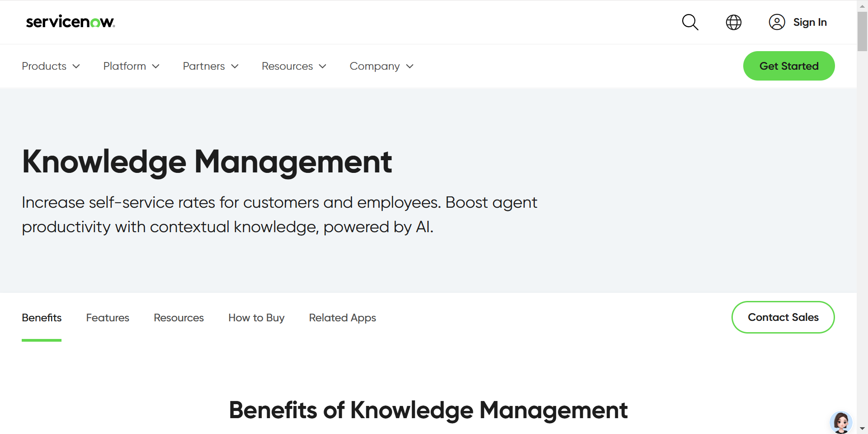The height and width of the screenshot is (434, 868).
Task: Click the globe language selector icon
Action: (733, 22)
